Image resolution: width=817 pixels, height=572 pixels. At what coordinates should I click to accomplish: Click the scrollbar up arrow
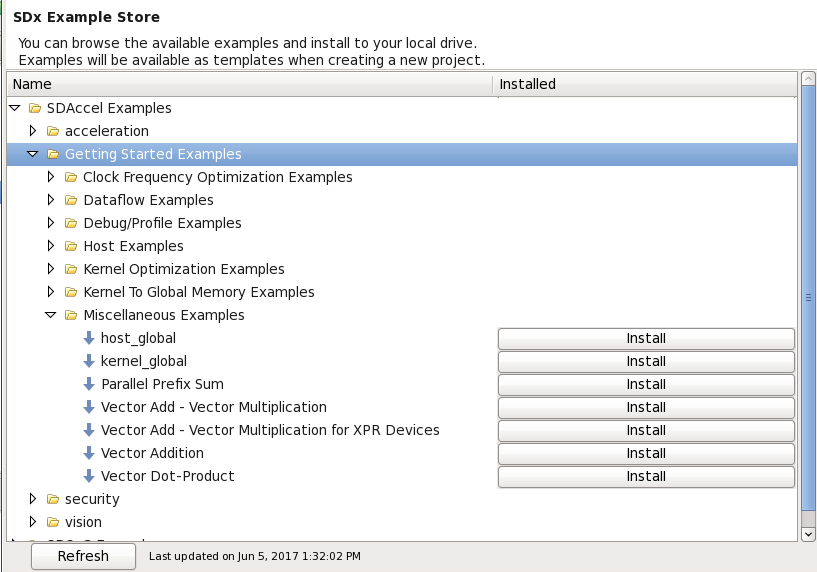808,79
